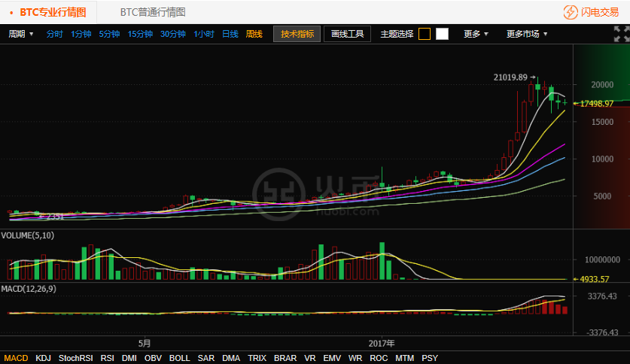This screenshot has width=630, height=364.
Task: Switch chart period to 日线
Action: (230, 34)
